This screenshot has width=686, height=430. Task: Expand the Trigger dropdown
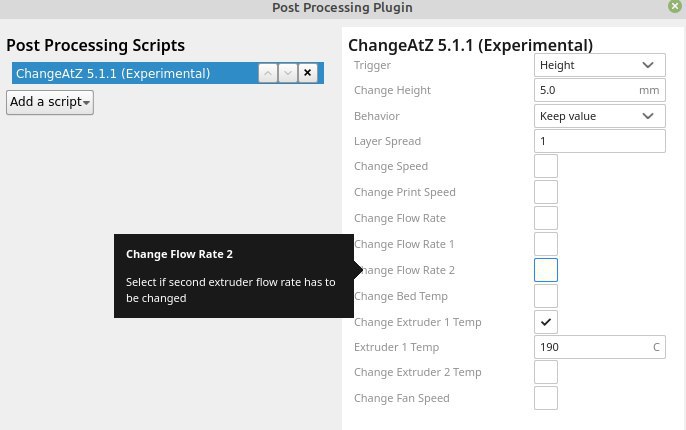coord(600,65)
